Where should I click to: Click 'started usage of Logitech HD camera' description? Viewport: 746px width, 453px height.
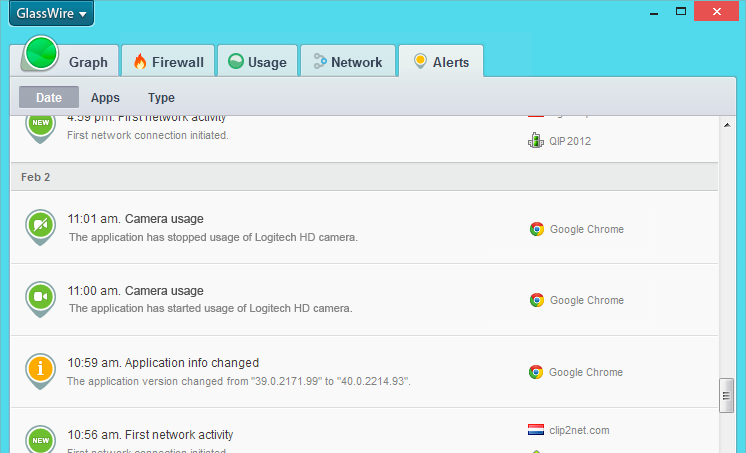pyautogui.click(x=211, y=308)
